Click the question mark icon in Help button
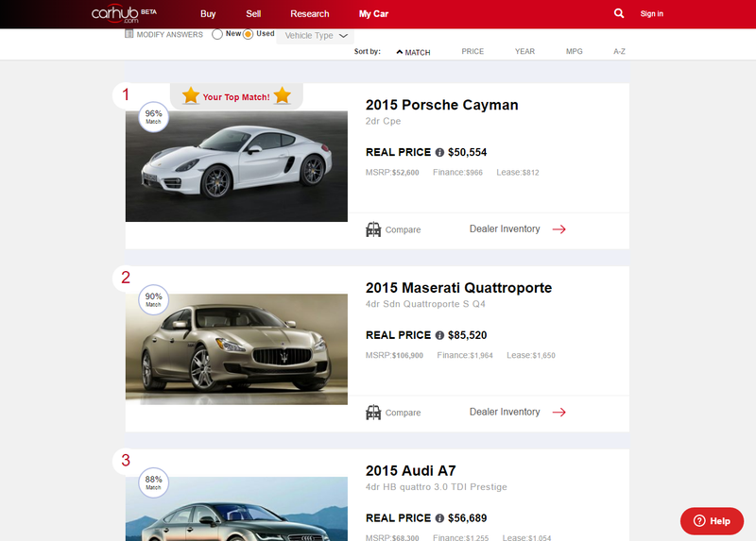The width and height of the screenshot is (756, 541). [699, 521]
